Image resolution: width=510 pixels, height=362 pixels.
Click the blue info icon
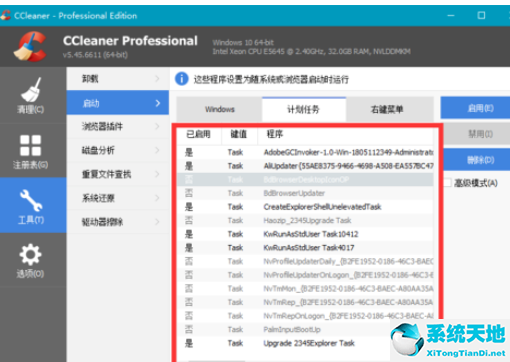pyautogui.click(x=182, y=79)
